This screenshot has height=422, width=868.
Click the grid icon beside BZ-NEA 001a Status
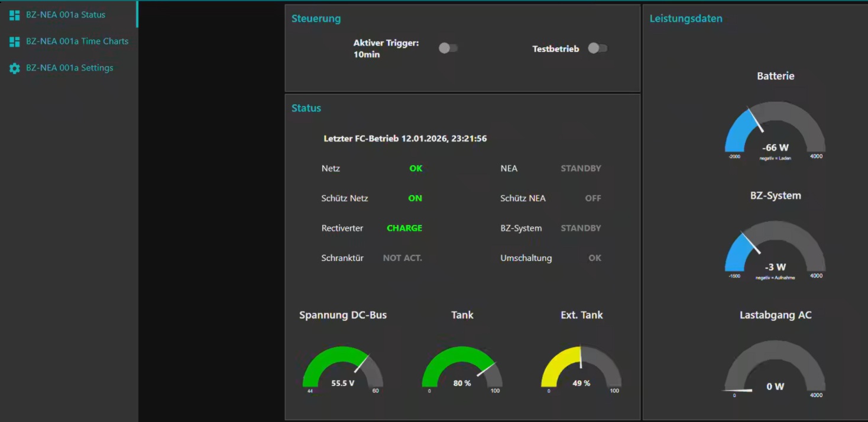14,15
